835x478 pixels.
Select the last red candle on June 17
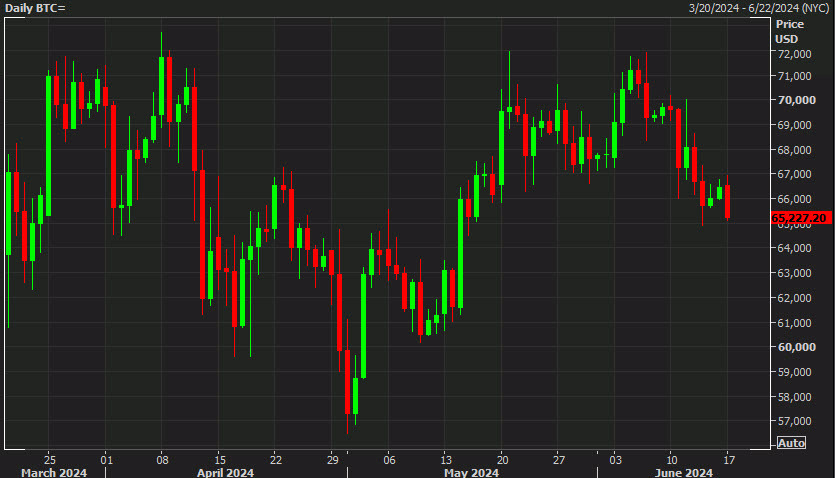pos(727,201)
